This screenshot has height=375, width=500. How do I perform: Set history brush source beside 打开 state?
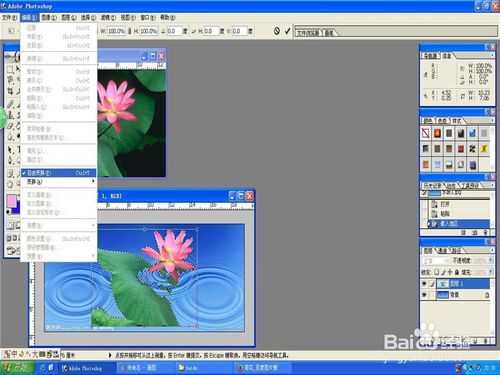tap(424, 204)
